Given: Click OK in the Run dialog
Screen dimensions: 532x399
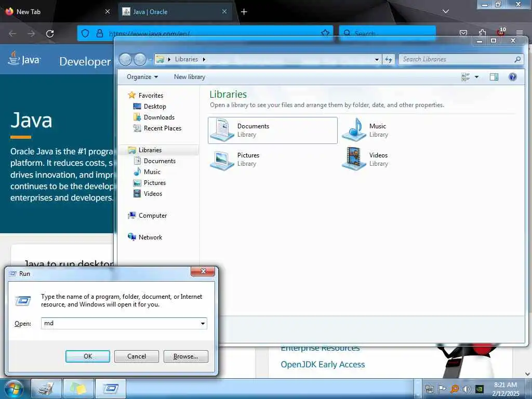Looking at the screenshot, I should point(87,356).
